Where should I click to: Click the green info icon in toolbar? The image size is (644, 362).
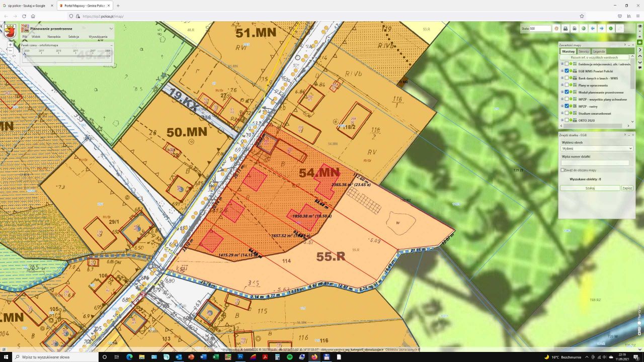pyautogui.click(x=611, y=29)
